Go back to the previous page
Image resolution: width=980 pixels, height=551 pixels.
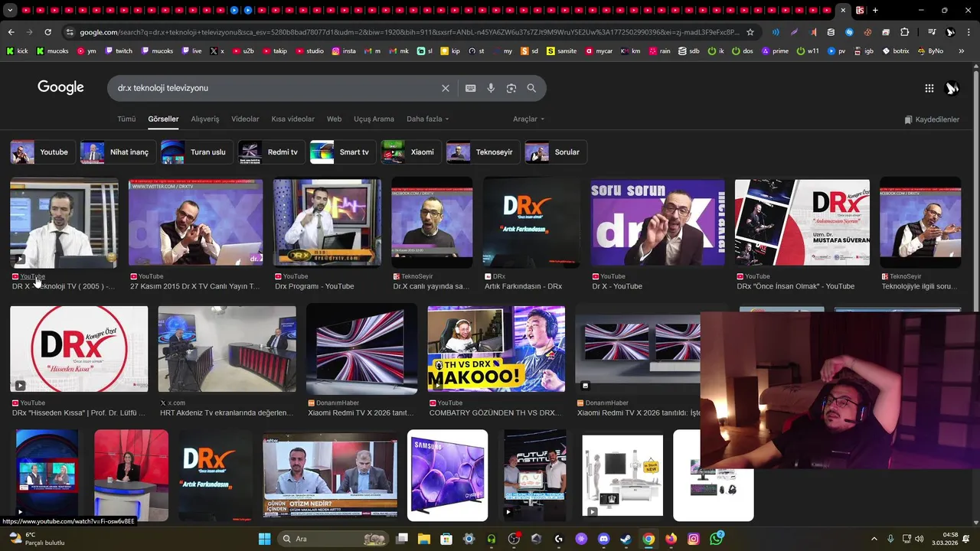[11, 32]
